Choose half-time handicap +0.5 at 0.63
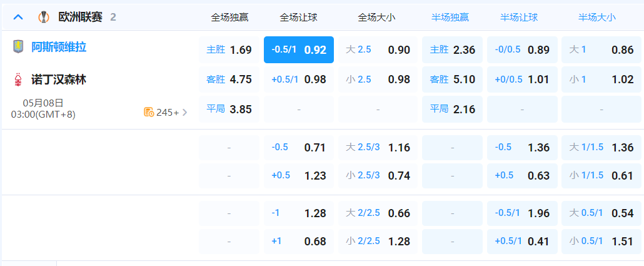The height and width of the screenshot is (266, 644). [x=523, y=175]
